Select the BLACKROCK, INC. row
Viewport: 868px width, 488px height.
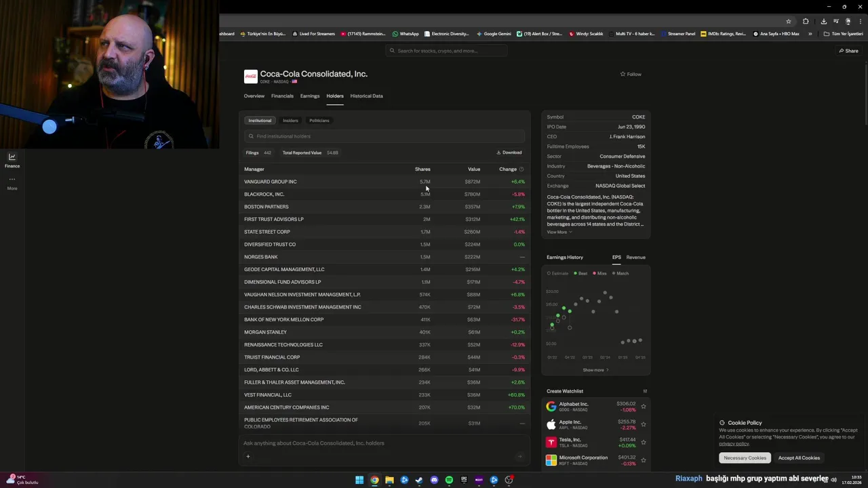coord(384,195)
